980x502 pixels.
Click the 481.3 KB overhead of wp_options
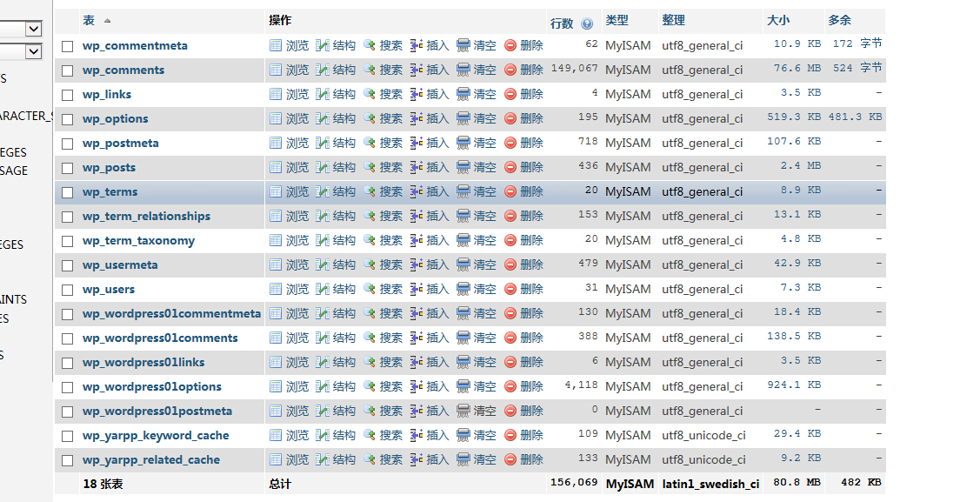coord(855,117)
